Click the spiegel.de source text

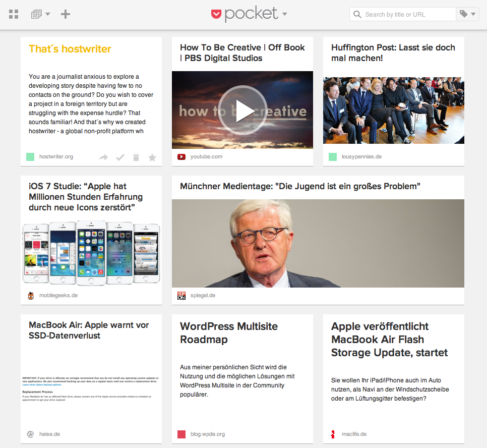point(203,295)
